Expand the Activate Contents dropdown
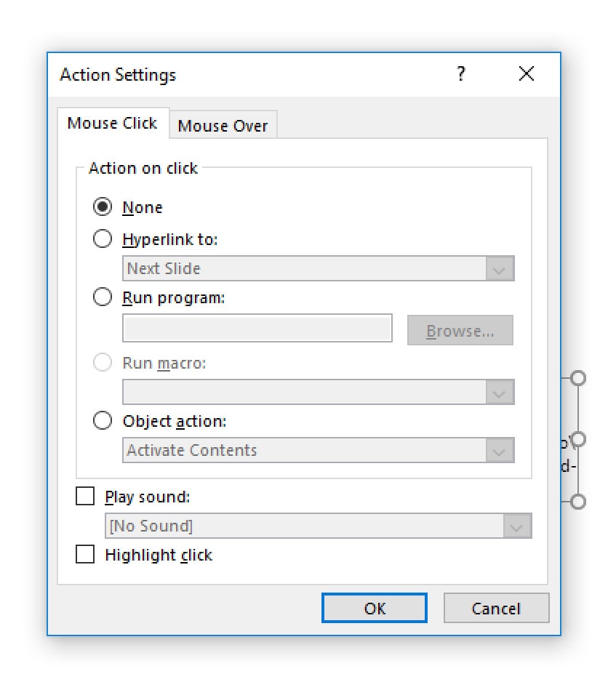Screen dimensions: 616x698 pyautogui.click(x=499, y=451)
